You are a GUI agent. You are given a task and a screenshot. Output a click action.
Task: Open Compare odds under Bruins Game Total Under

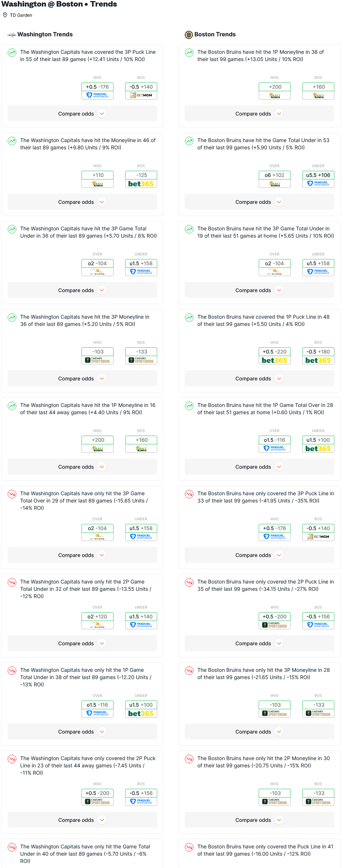[x=259, y=202]
